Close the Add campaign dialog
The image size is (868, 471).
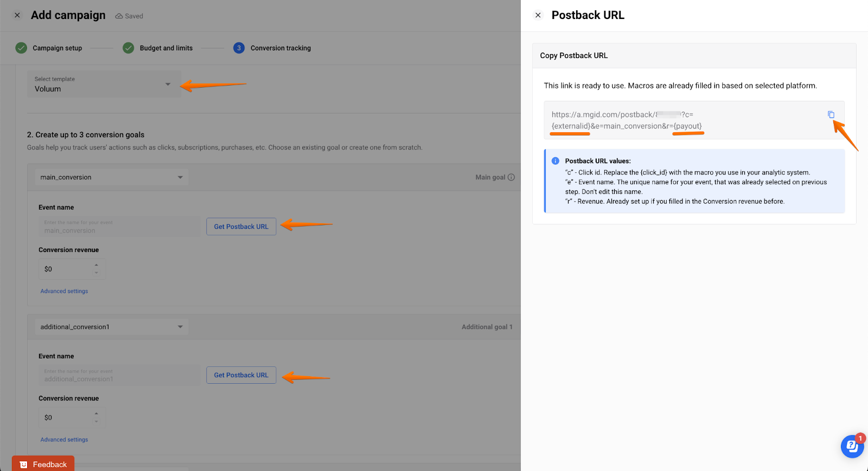[17, 15]
